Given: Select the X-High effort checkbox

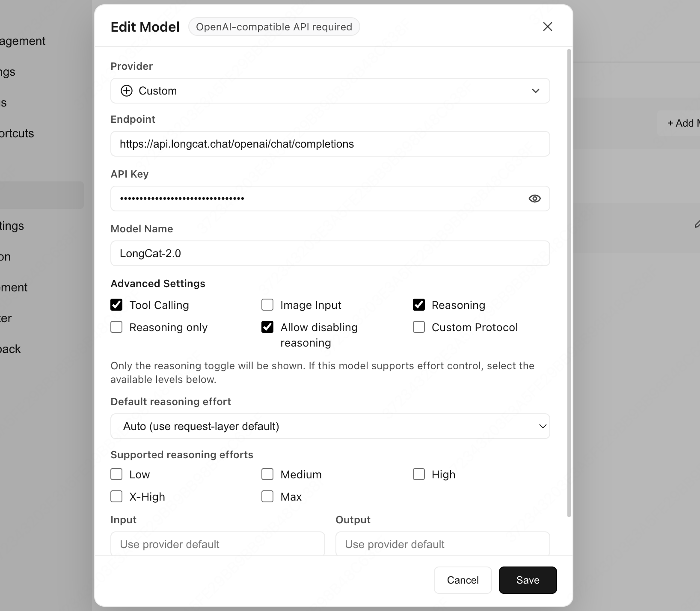Looking at the screenshot, I should (x=116, y=496).
